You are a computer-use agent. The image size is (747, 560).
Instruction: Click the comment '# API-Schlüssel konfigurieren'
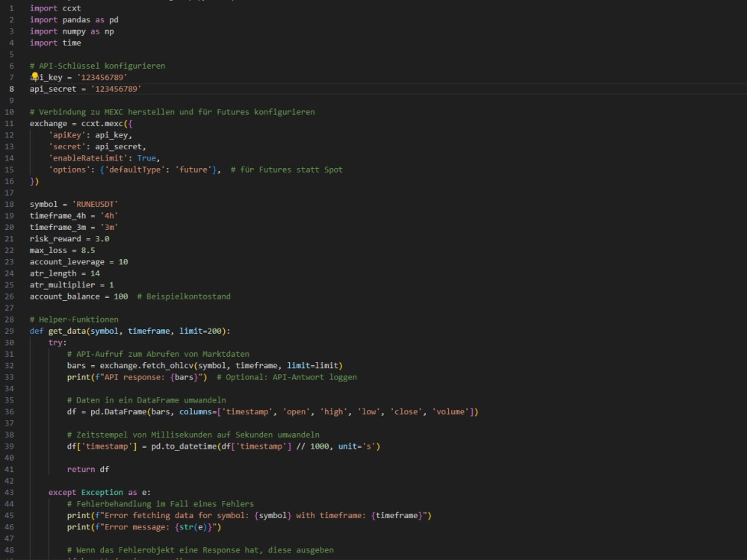(97, 66)
